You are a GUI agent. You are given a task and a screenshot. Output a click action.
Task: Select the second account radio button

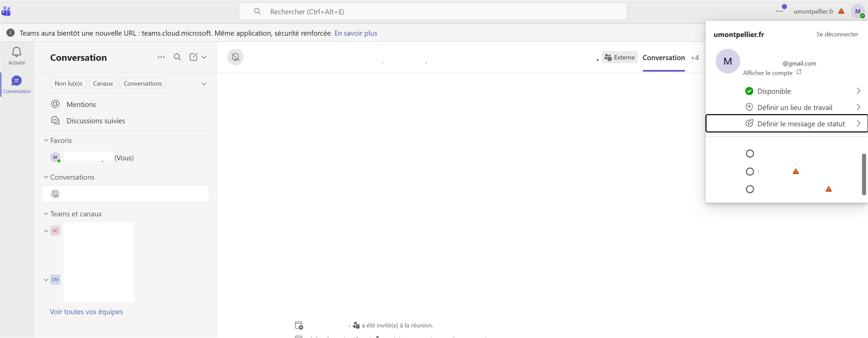[750, 172]
